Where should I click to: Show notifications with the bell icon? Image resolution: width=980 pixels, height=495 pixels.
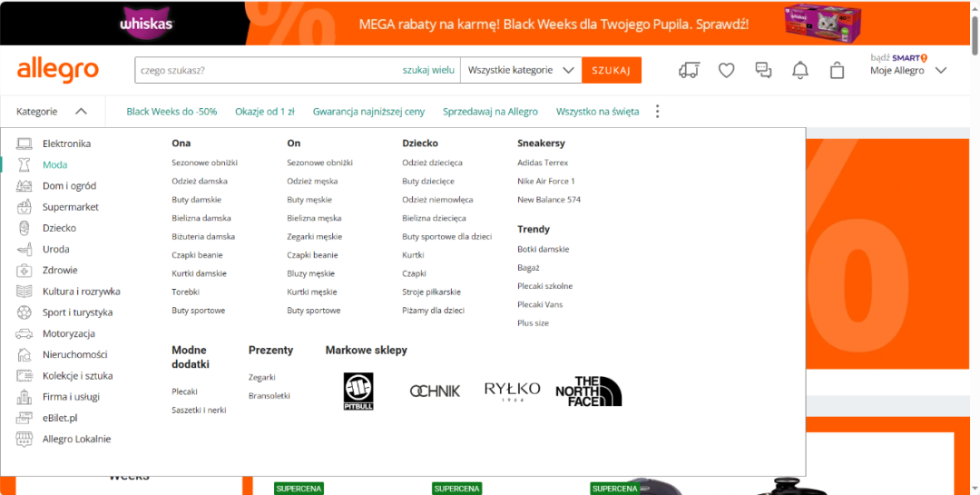(x=799, y=70)
